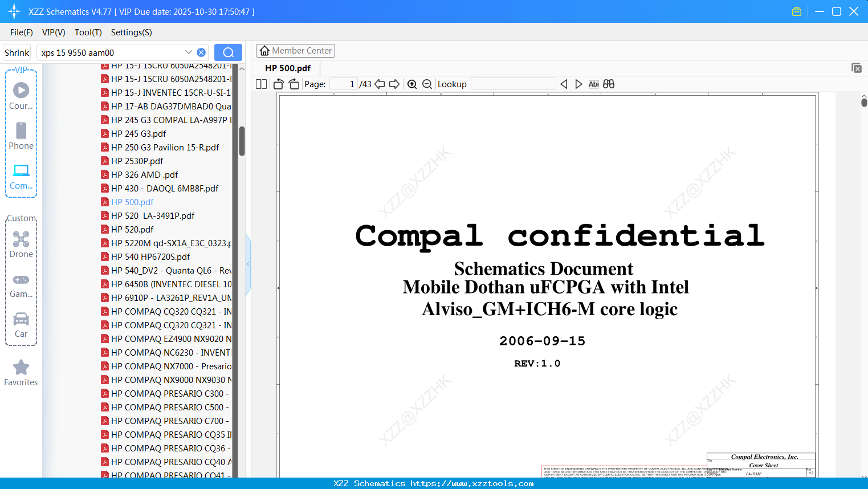This screenshot has width=868, height=489.
Task: Open HP 15-J INVENTEC 15CR-U-SI file
Action: coord(166,92)
